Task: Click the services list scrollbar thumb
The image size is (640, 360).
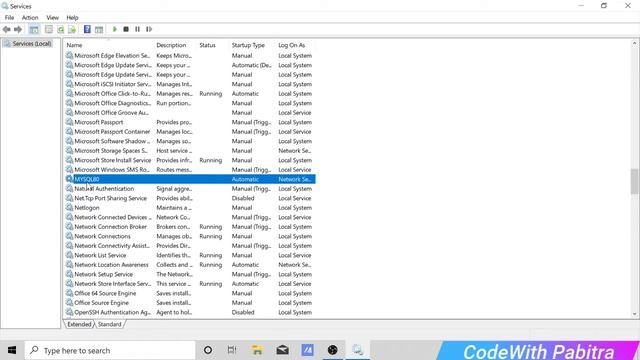Action: click(634, 181)
